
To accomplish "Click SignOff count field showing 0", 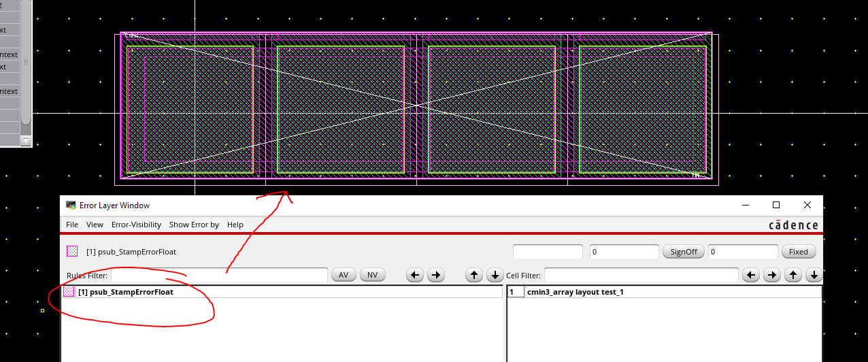I will pyautogui.click(x=624, y=252).
